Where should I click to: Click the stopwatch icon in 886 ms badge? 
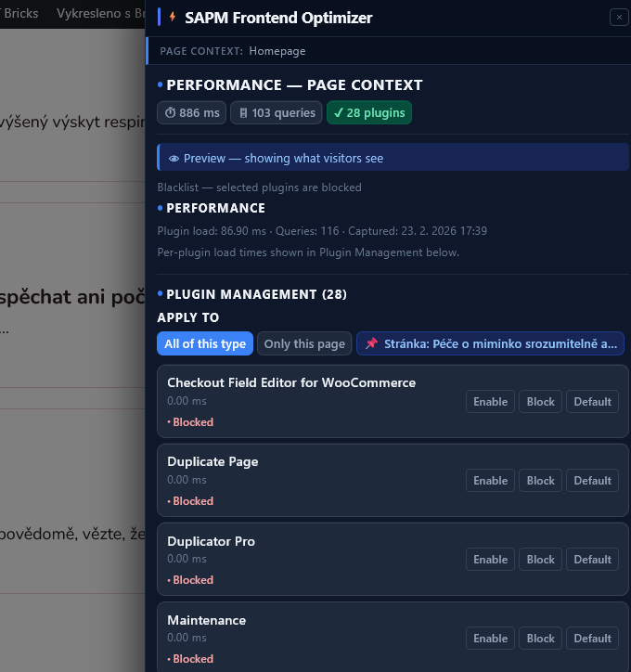(171, 112)
